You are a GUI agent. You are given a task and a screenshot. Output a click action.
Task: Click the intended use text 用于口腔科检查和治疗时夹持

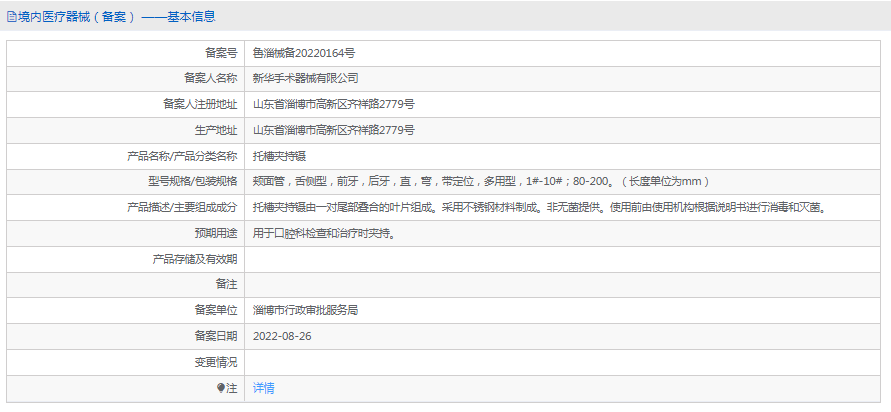point(324,234)
